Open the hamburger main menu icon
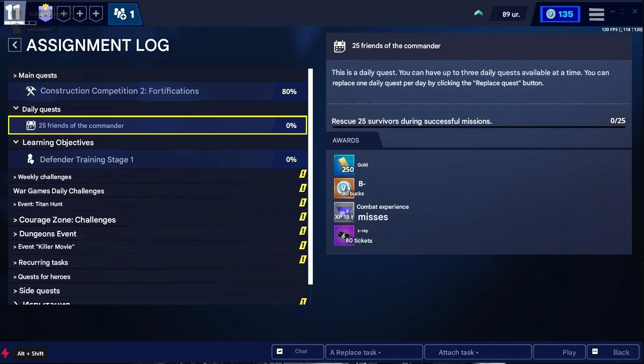This screenshot has width=644, height=364. pyautogui.click(x=596, y=14)
